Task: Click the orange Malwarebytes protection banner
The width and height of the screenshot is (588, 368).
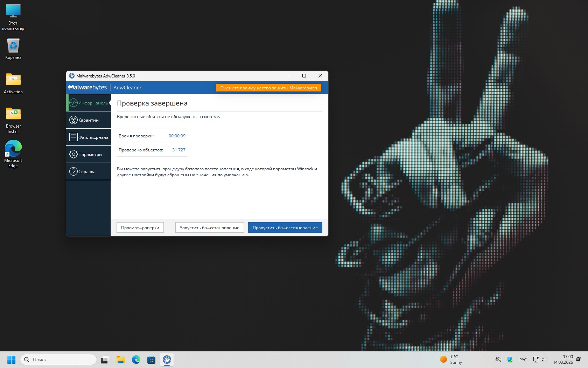Action: tap(268, 88)
